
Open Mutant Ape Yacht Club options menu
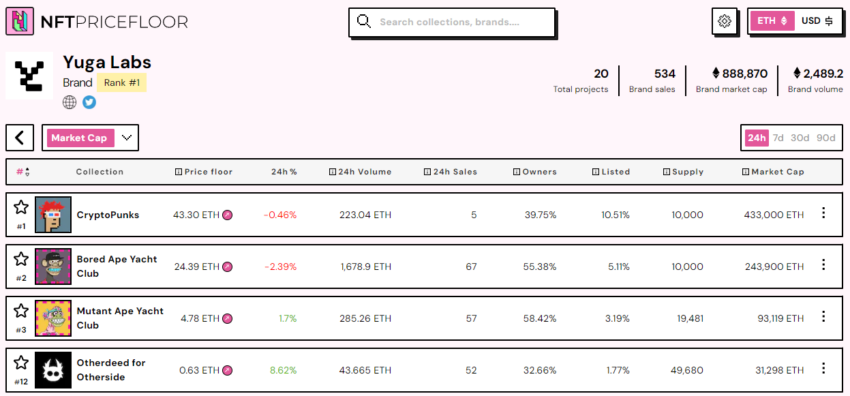823,316
